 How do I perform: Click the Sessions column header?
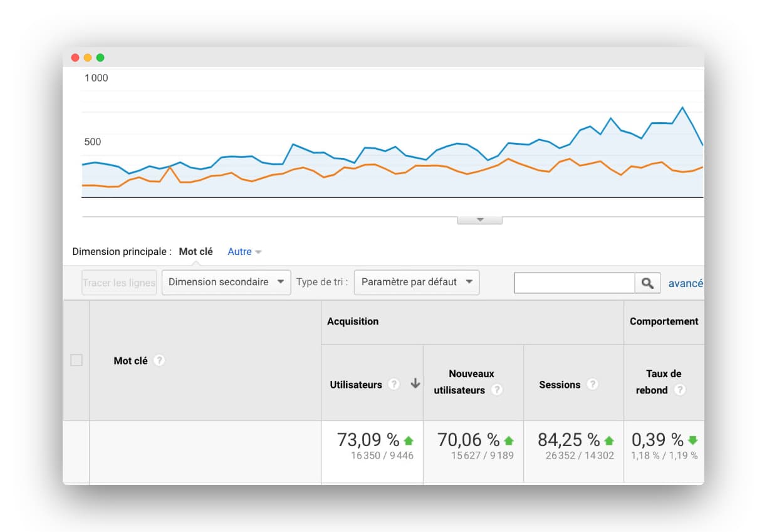(x=560, y=385)
